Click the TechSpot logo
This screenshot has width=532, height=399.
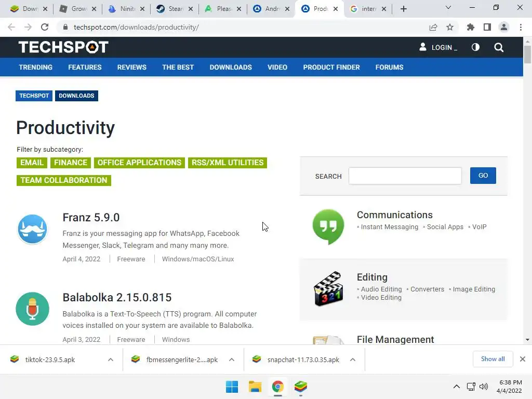[63, 47]
